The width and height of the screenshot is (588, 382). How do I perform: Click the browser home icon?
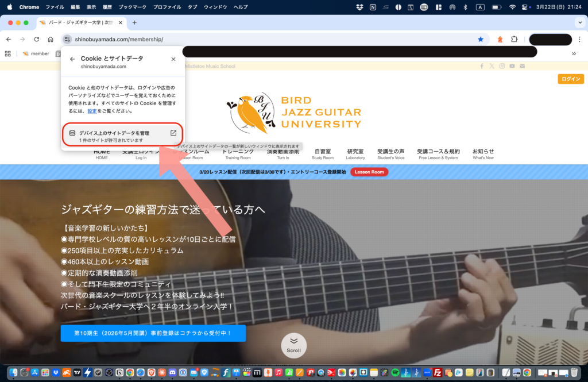[51, 39]
